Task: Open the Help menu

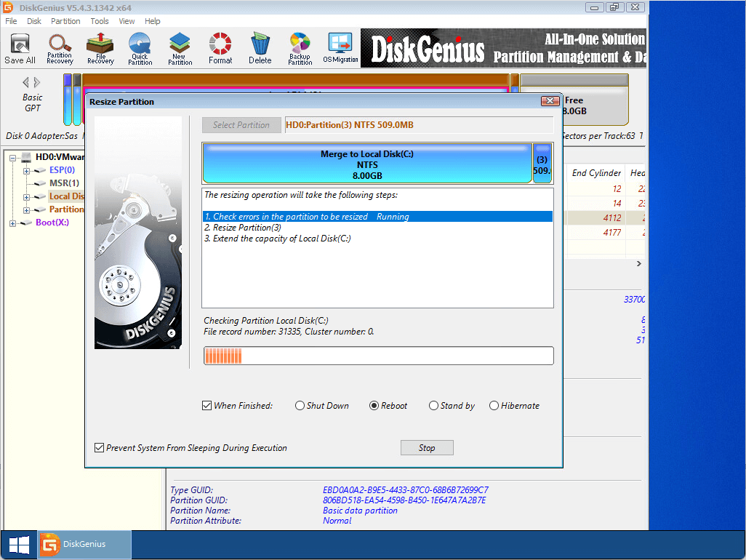Action: click(152, 21)
